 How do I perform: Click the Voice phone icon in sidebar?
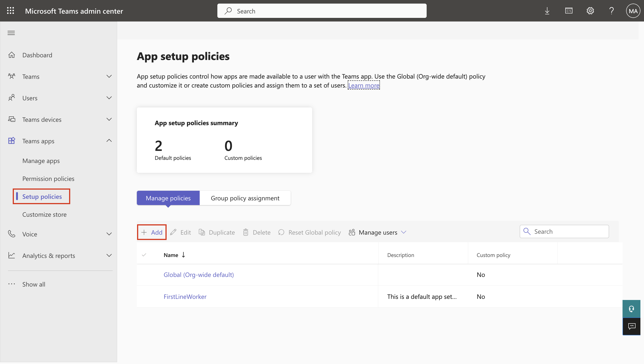[11, 234]
